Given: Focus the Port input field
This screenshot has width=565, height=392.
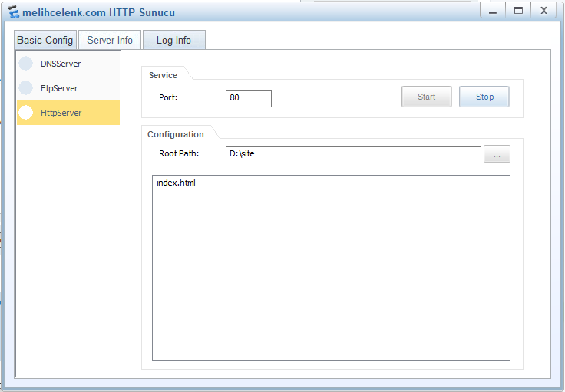Looking at the screenshot, I should 249,98.
